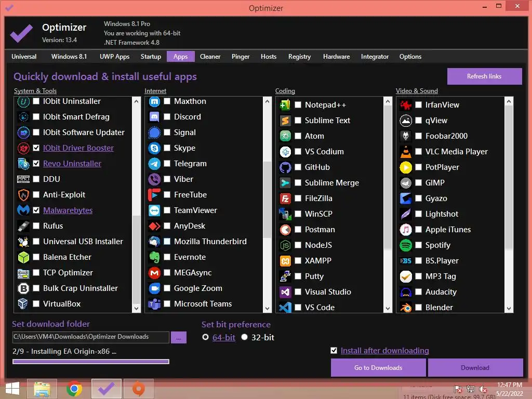Click the Go to Downloads button

[378, 368]
